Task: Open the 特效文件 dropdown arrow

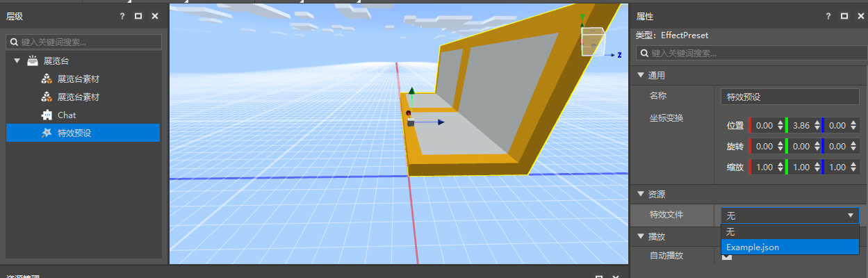Action: click(851, 215)
